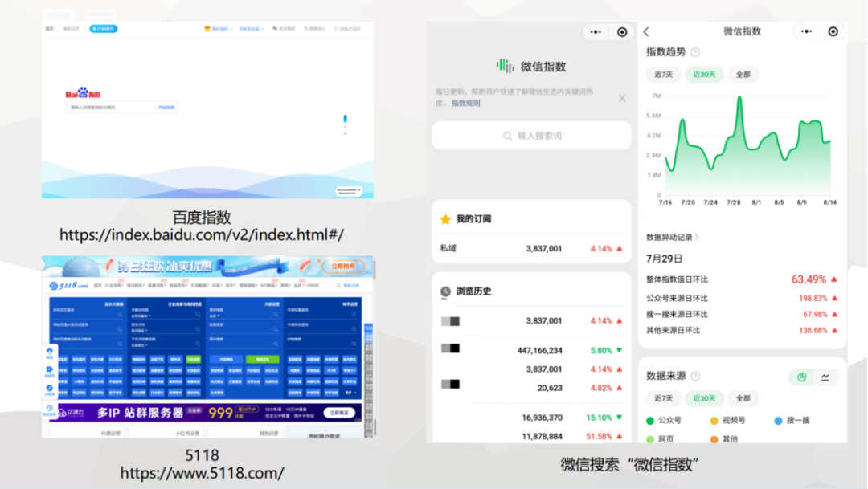Click Baidu Index keyword search field
Image resolution: width=868 pixels, height=489 pixels.
click(x=111, y=108)
